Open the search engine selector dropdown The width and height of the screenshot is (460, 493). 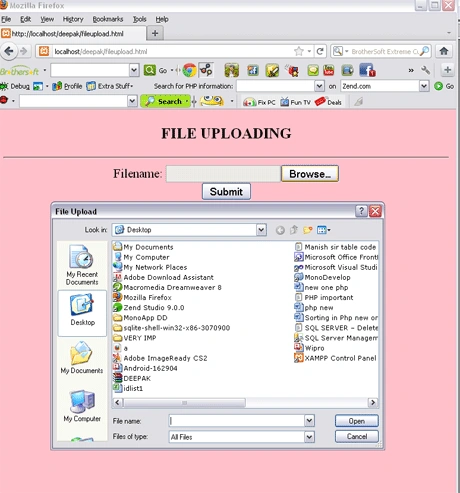340,51
